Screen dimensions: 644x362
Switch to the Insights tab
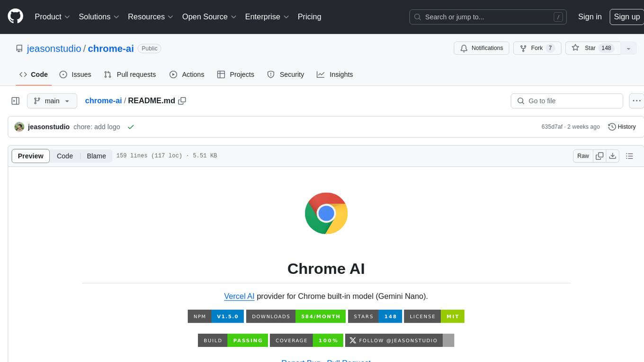click(335, 74)
